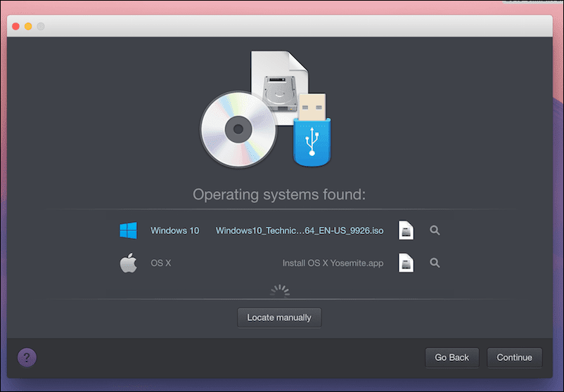The image size is (564, 392).
Task: Click the disk image icon in Windows 10 row
Action: (406, 230)
